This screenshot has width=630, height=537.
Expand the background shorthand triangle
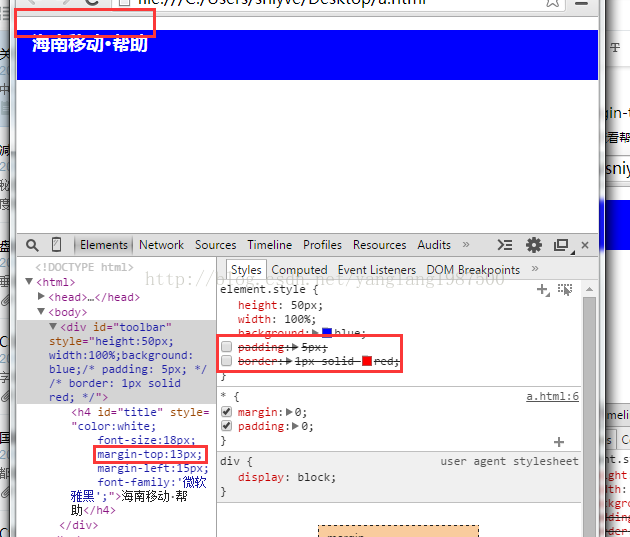click(x=315, y=333)
